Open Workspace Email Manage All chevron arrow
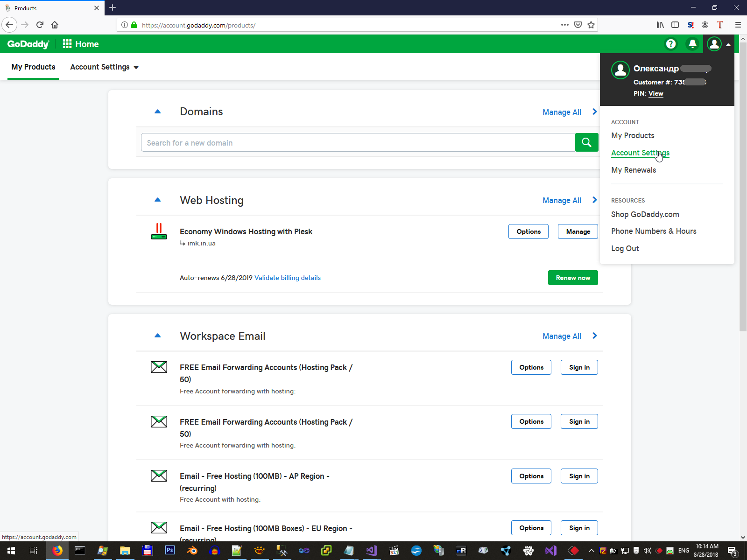 (594, 336)
